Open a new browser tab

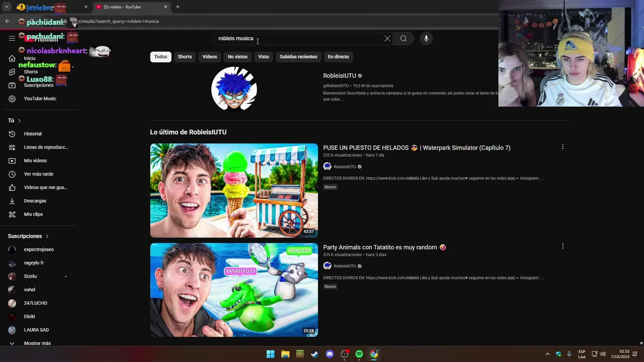[x=178, y=7]
